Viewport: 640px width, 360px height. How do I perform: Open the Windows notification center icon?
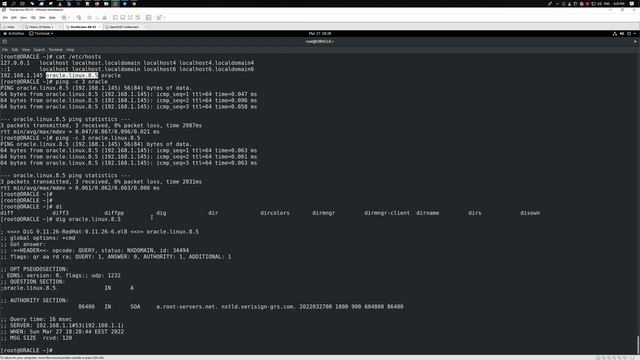pyautogui.click(x=631, y=4)
